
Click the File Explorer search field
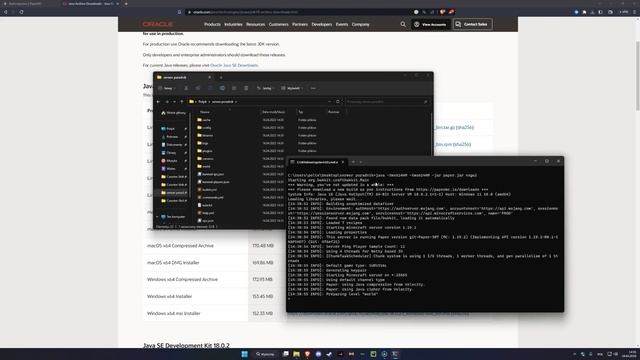[x=387, y=102]
